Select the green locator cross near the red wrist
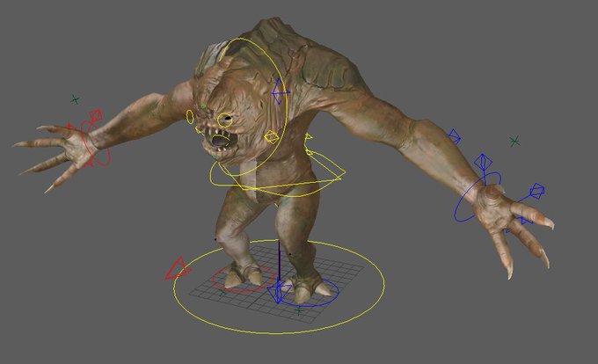598x364 pixels. [x=75, y=100]
